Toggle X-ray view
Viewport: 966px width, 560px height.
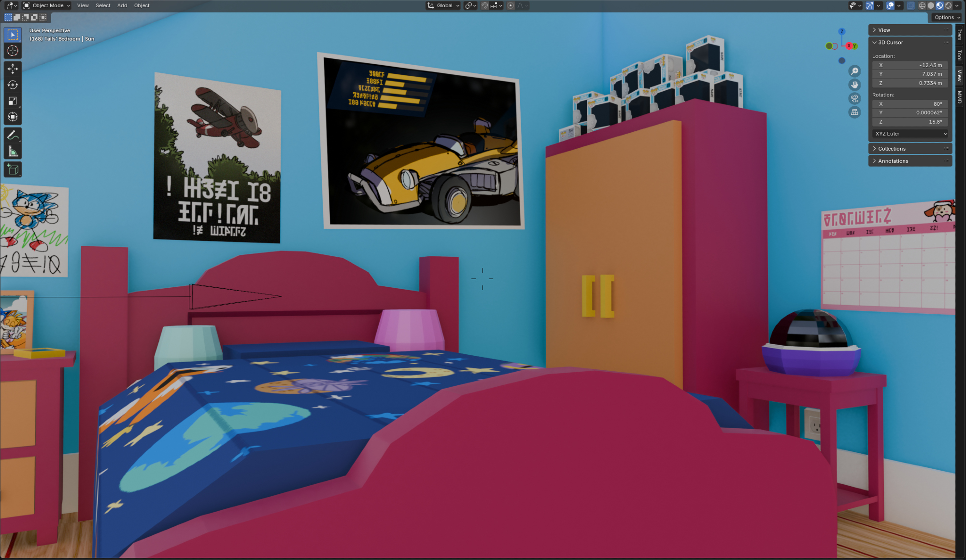pos(910,6)
